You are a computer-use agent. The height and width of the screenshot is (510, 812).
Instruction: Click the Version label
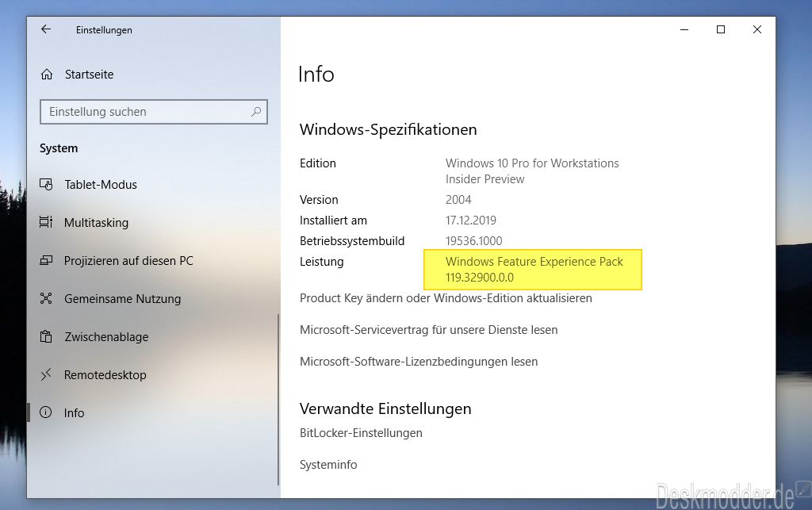[319, 199]
